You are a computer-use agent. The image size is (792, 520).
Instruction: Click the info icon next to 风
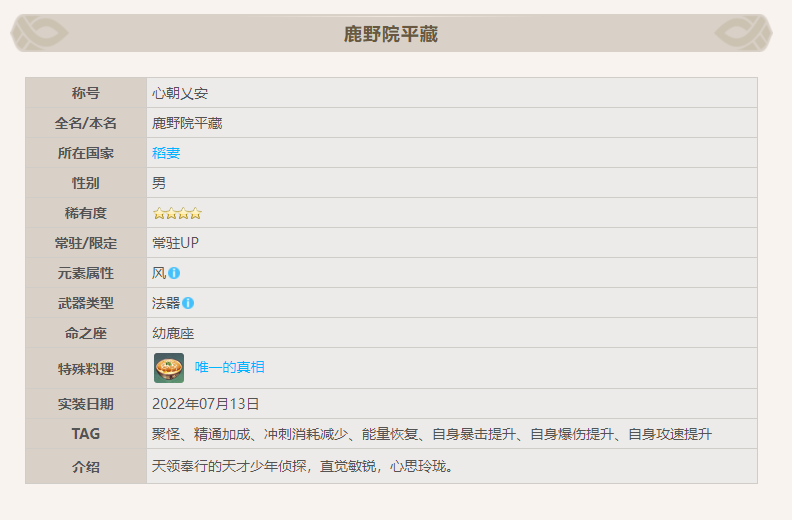174,273
